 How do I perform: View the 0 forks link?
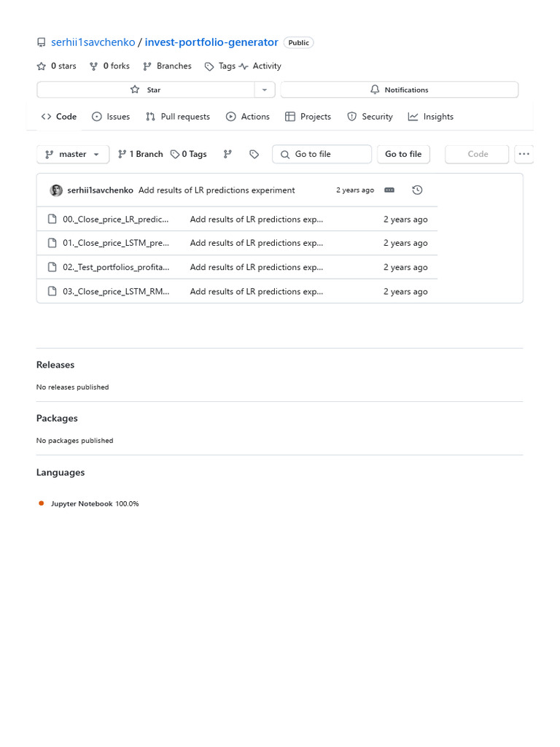(109, 66)
